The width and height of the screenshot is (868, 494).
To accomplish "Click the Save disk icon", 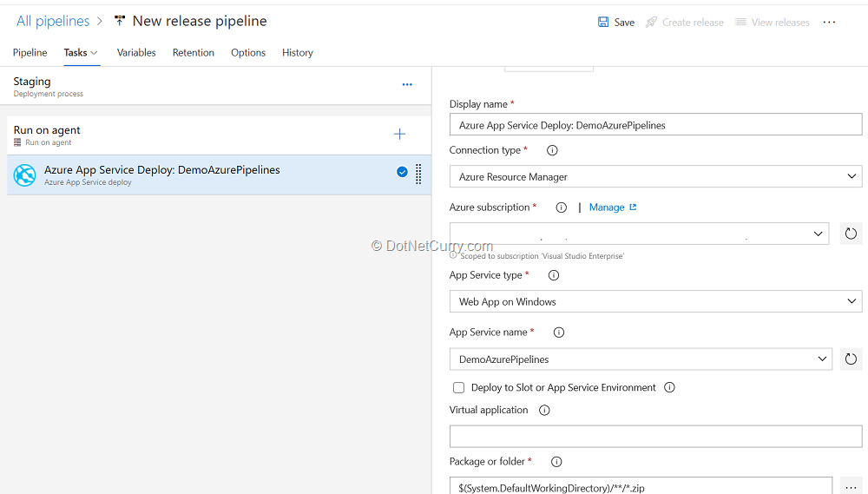I will (603, 23).
